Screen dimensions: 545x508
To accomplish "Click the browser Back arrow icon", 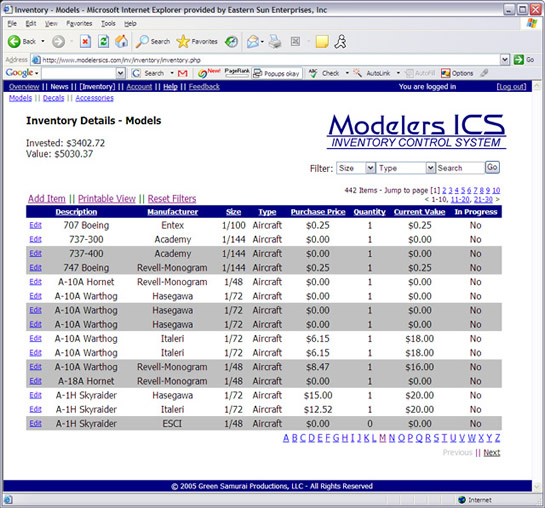I will pyautogui.click(x=14, y=42).
